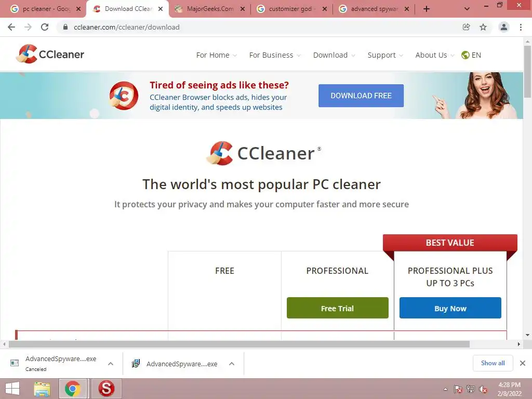532x399 pixels.
Task: Open the Action Center flag icon
Action: pos(458,389)
